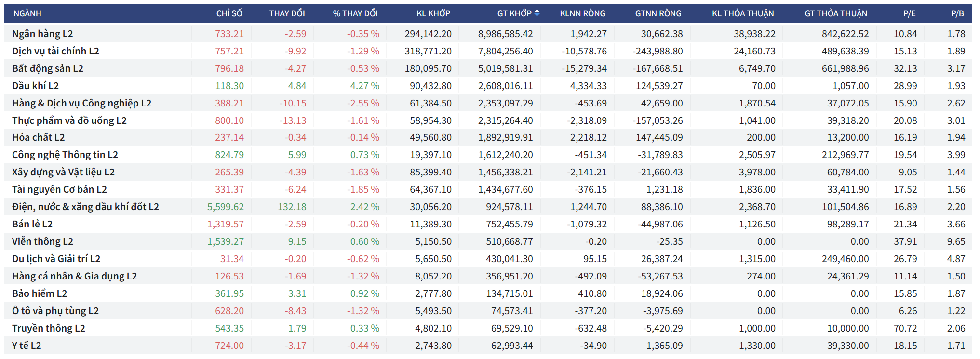
Task: Select Công nghệ Thông tin L2 sector
Action: click(65, 155)
